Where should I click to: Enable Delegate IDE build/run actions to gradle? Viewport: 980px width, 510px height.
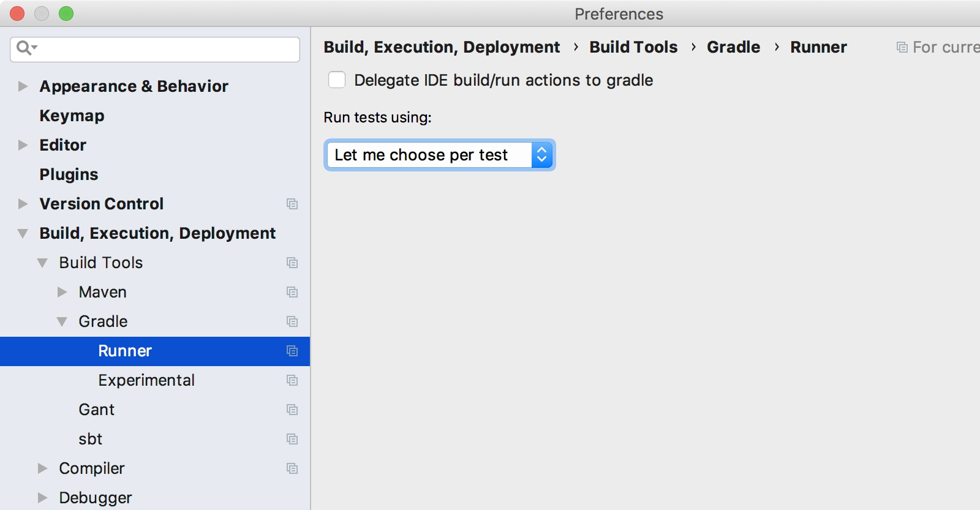pyautogui.click(x=337, y=80)
